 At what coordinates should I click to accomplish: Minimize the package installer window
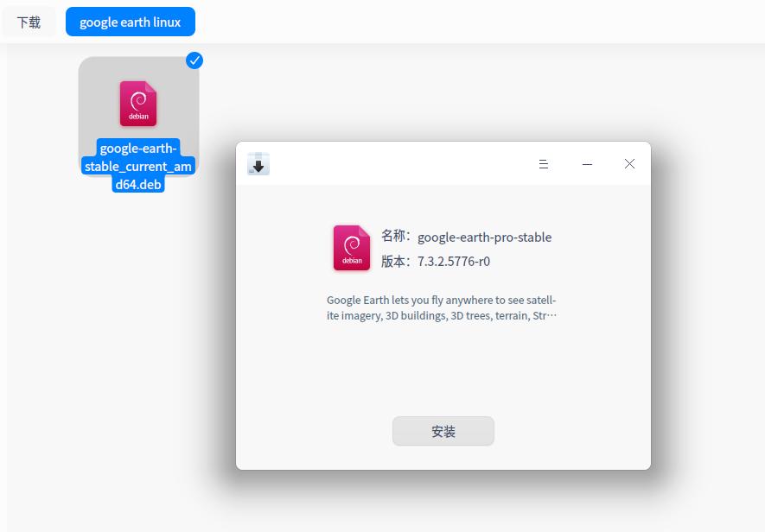tap(588, 164)
